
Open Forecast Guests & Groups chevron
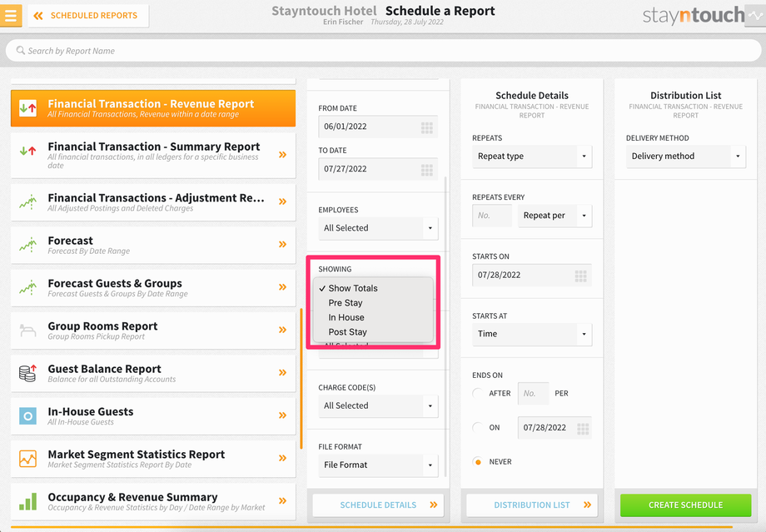coord(282,287)
